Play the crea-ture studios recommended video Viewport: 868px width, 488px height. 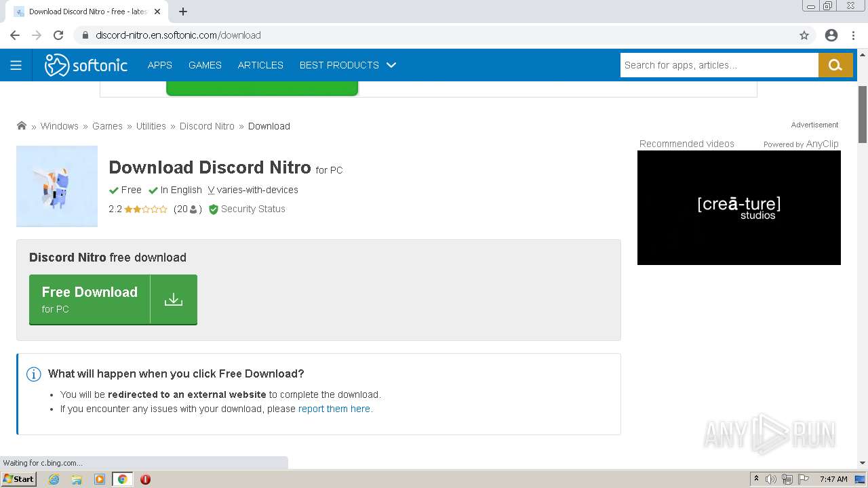pos(739,207)
